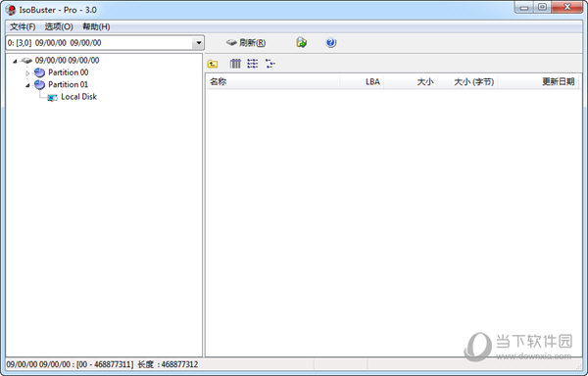Minimize the IsoBuster window
Screen dimensions: 588x376
click(x=524, y=7)
